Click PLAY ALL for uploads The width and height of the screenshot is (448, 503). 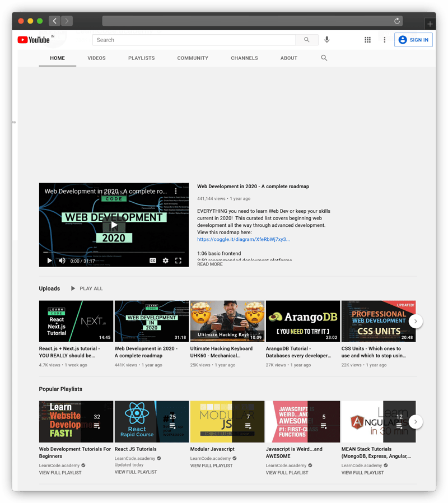(x=91, y=288)
